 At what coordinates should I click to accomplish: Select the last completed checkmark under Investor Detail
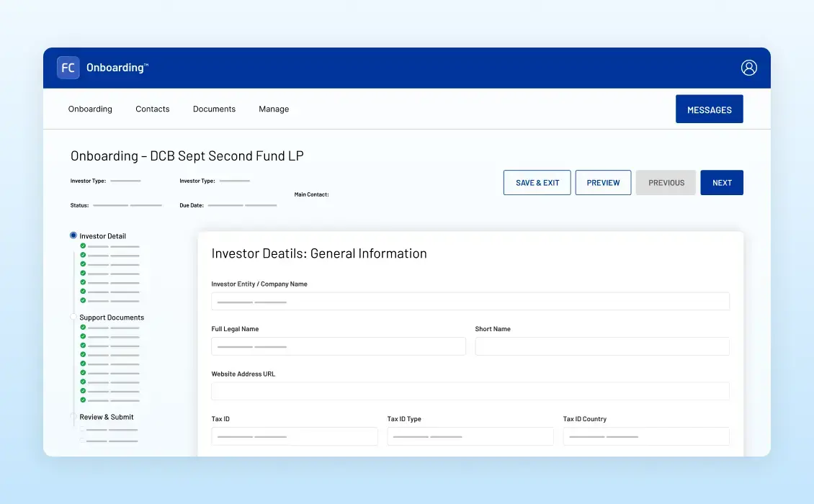tap(83, 300)
